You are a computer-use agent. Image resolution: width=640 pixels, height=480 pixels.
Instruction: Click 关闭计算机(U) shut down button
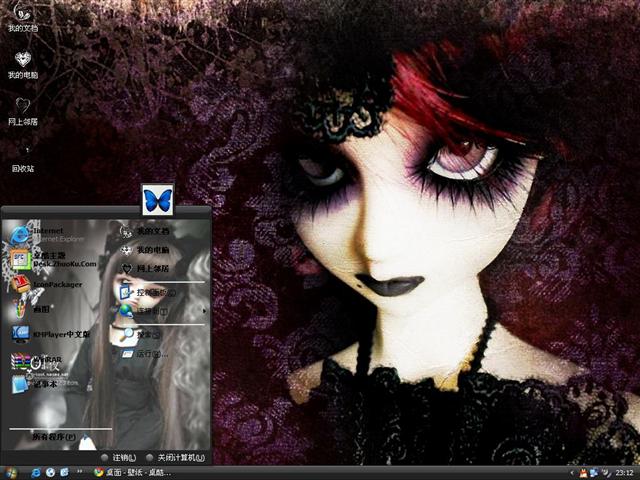pos(176,458)
